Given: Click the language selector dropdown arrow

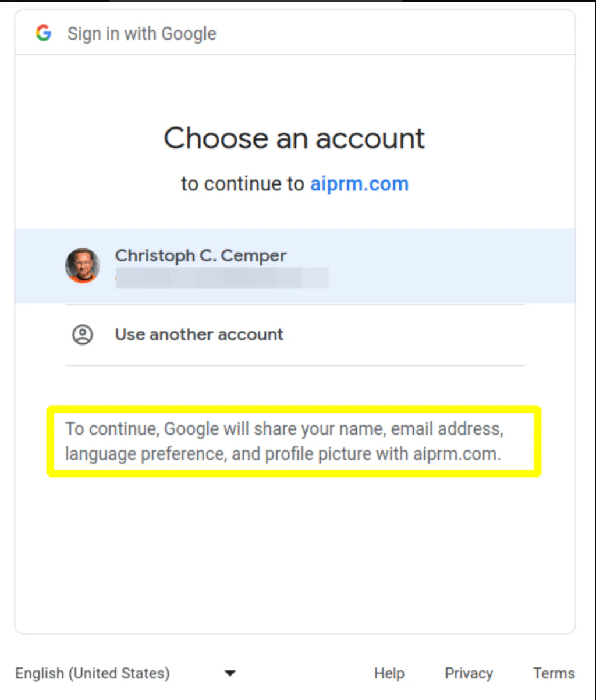Looking at the screenshot, I should [230, 674].
